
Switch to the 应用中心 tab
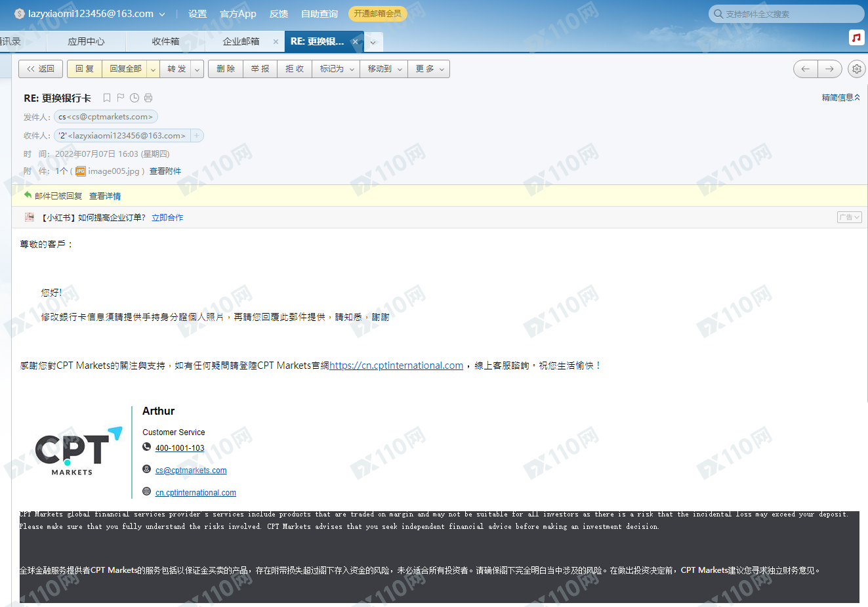click(86, 41)
